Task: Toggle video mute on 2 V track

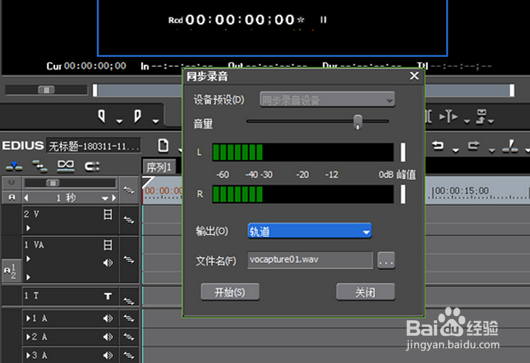Action: [x=108, y=214]
